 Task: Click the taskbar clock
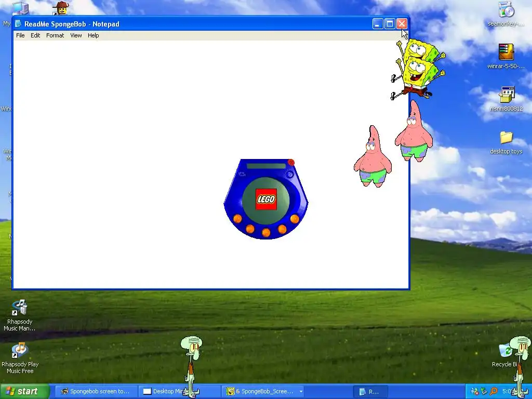[508, 391]
